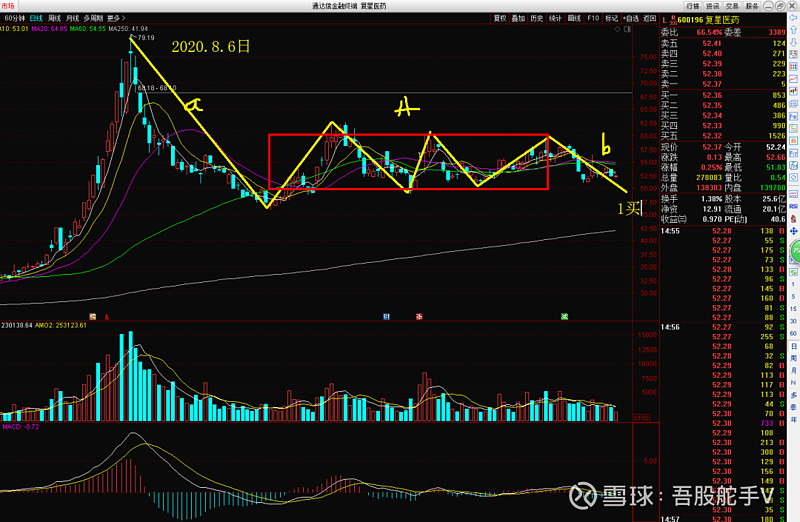Click the 卖一 52.37 order row
This screenshot has width=800, height=522.
[723, 84]
